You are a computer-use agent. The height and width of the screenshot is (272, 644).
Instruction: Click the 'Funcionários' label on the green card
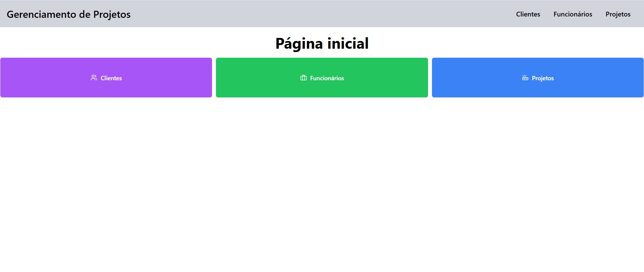[x=327, y=78]
